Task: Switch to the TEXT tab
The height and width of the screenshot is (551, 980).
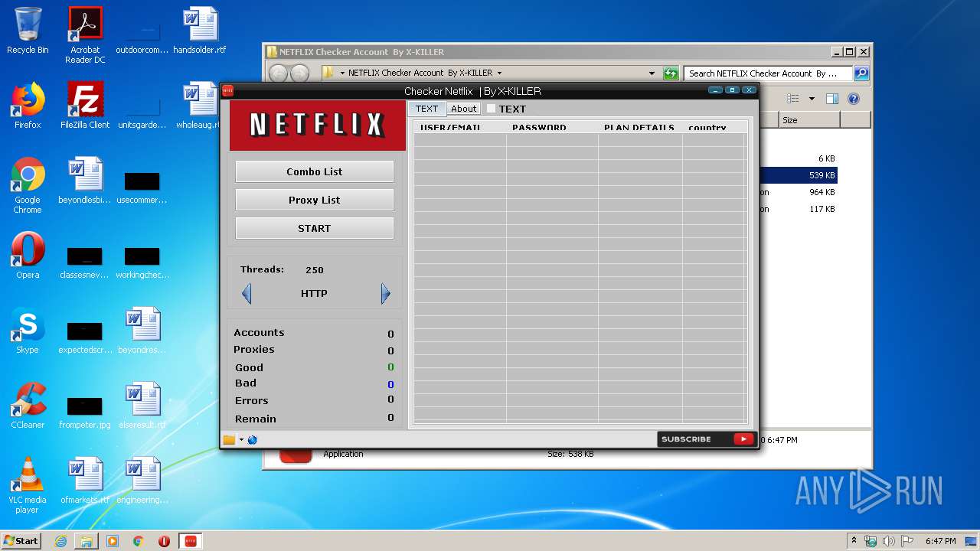Action: point(426,109)
